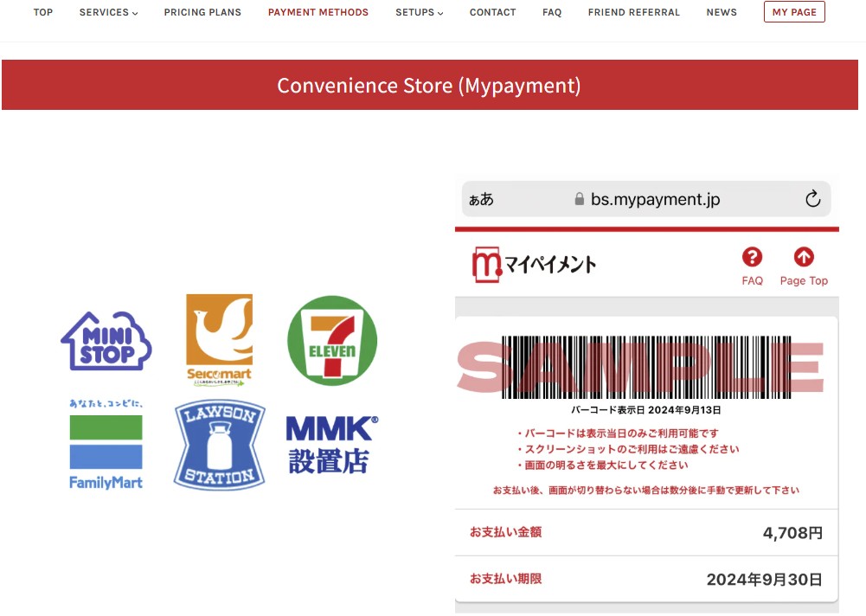Click the スクリーンショットのご利用 notice line
This screenshot has width=866, height=616.
(x=628, y=449)
